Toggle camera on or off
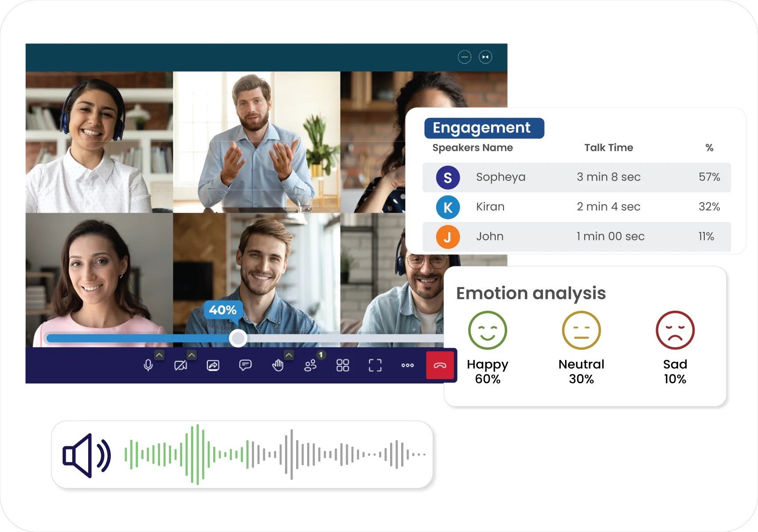Image resolution: width=758 pixels, height=532 pixels. [181, 365]
